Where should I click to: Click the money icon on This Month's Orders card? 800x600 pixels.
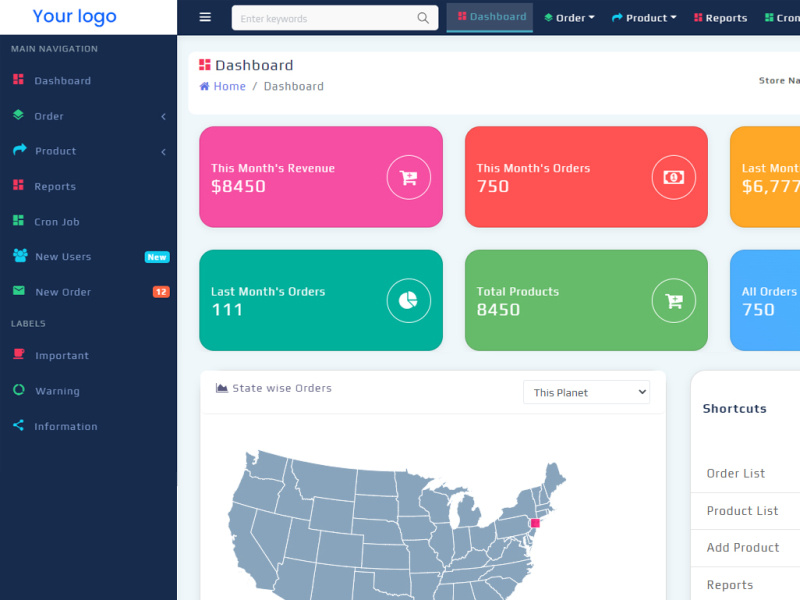(x=673, y=176)
